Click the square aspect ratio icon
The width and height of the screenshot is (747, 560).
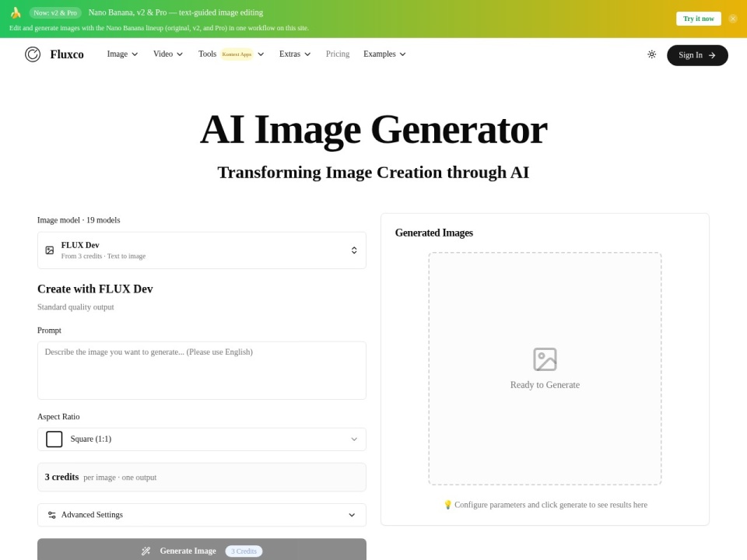coord(54,439)
